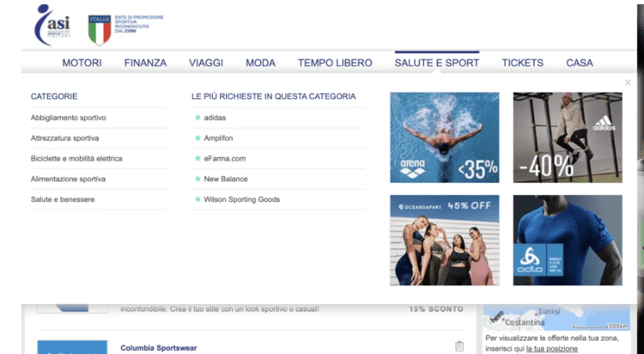The image size is (644, 354).
Task: Close the mega menu with X
Action: click(628, 82)
